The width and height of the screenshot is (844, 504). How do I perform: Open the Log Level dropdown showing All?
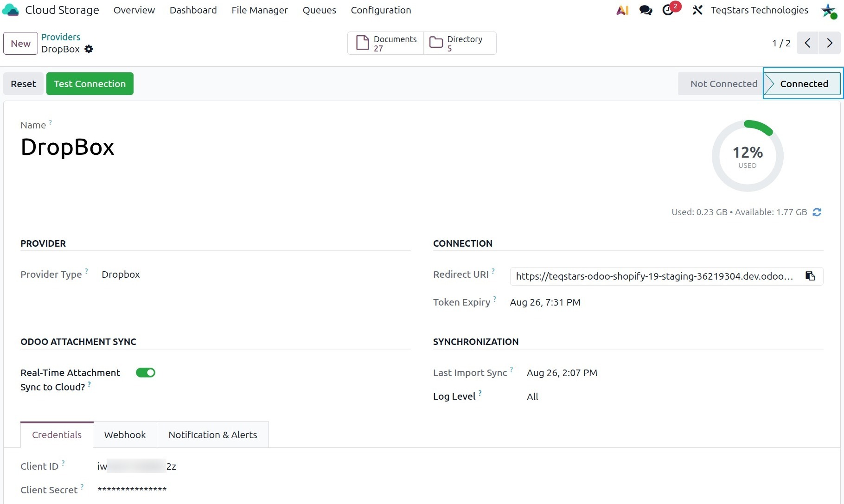click(532, 396)
